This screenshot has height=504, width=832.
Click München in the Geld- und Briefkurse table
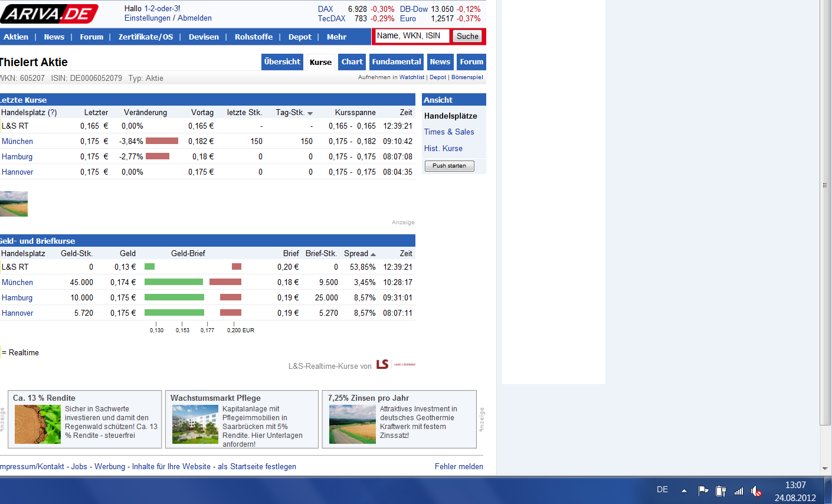point(17,282)
